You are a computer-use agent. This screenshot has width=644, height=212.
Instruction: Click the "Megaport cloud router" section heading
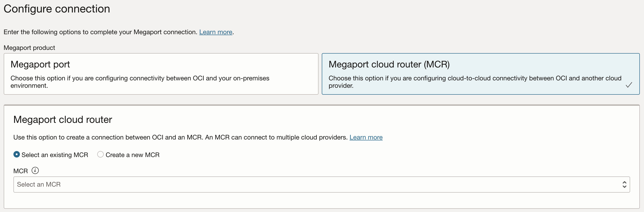tap(63, 120)
